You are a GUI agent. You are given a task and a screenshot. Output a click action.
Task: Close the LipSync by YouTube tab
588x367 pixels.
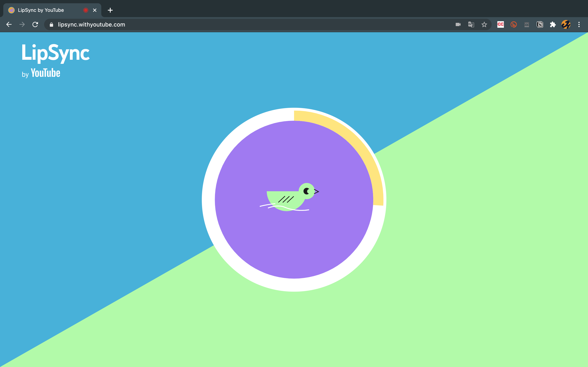tap(95, 10)
